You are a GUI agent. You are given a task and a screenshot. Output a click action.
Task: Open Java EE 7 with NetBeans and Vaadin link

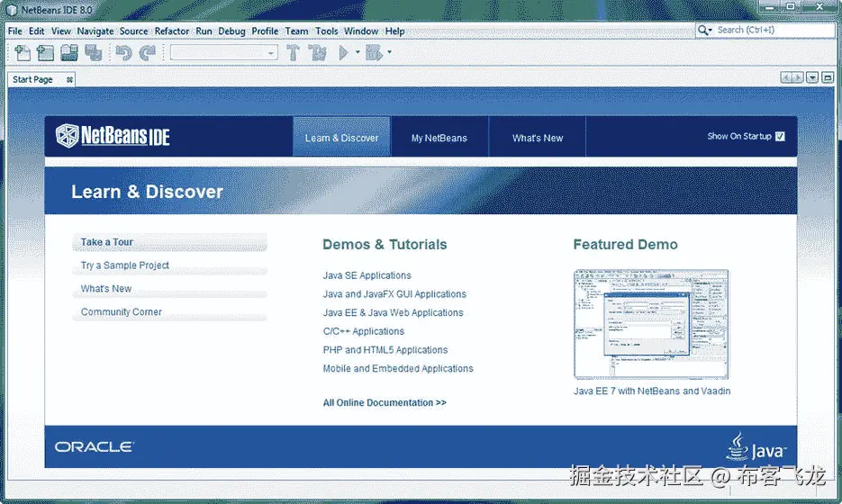(x=652, y=391)
